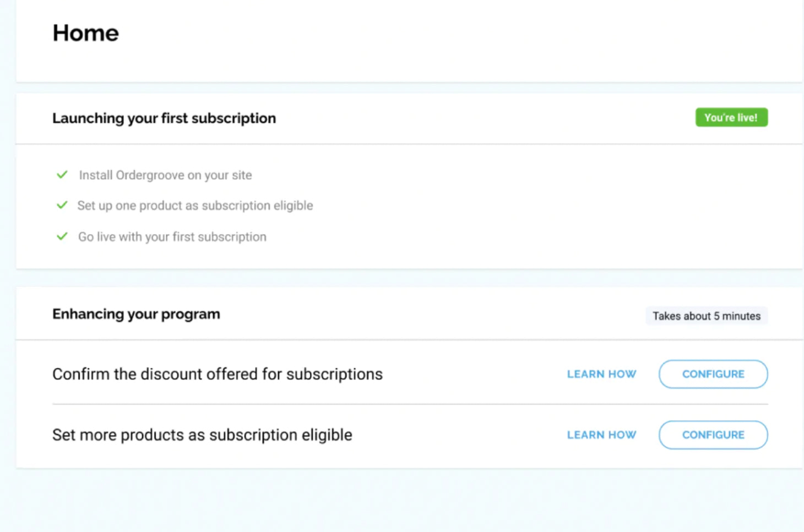The height and width of the screenshot is (532, 804).
Task: Click the Home page title
Action: coord(86,33)
